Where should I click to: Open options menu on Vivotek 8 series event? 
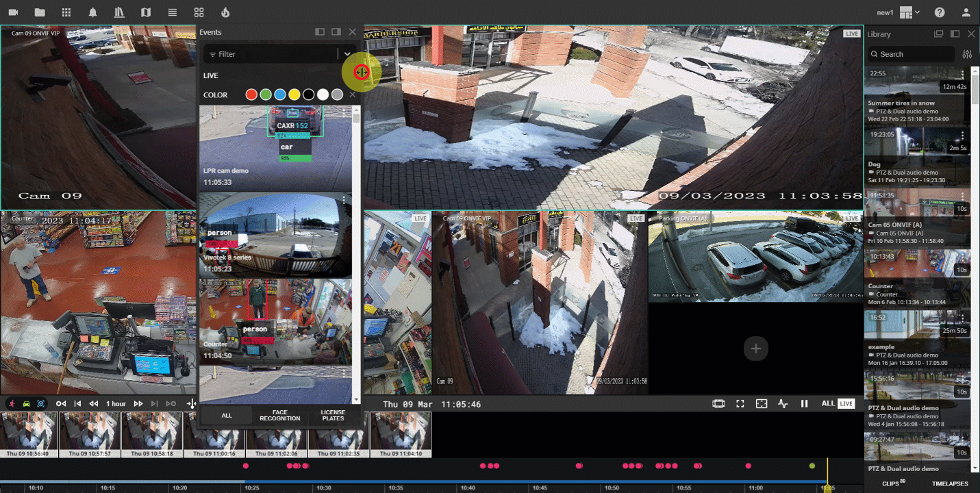344,200
